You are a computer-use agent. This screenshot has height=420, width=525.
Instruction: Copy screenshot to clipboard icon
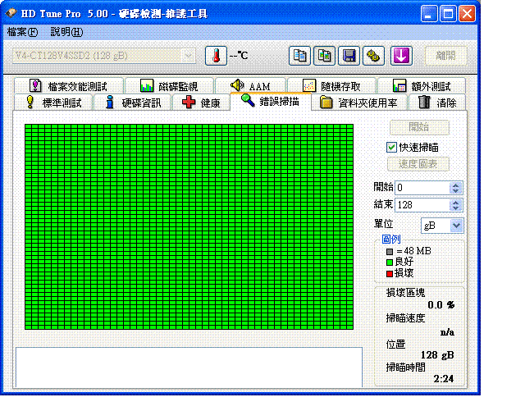(x=324, y=56)
